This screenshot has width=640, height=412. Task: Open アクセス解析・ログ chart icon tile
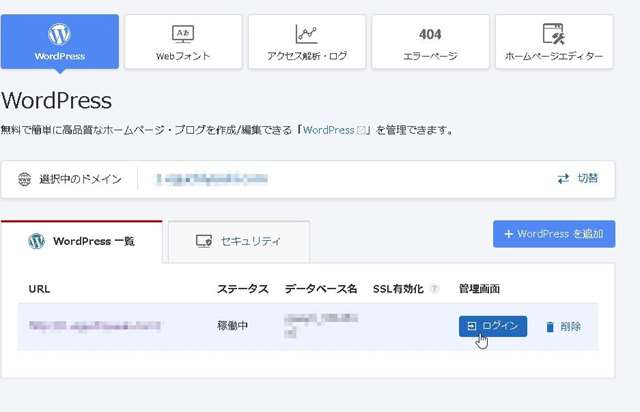[x=306, y=42]
